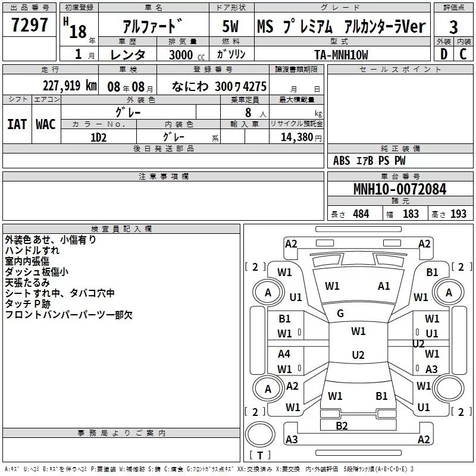Select vehicle history value レンタ
Viewport: 476px width, 476px height.
click(127, 55)
